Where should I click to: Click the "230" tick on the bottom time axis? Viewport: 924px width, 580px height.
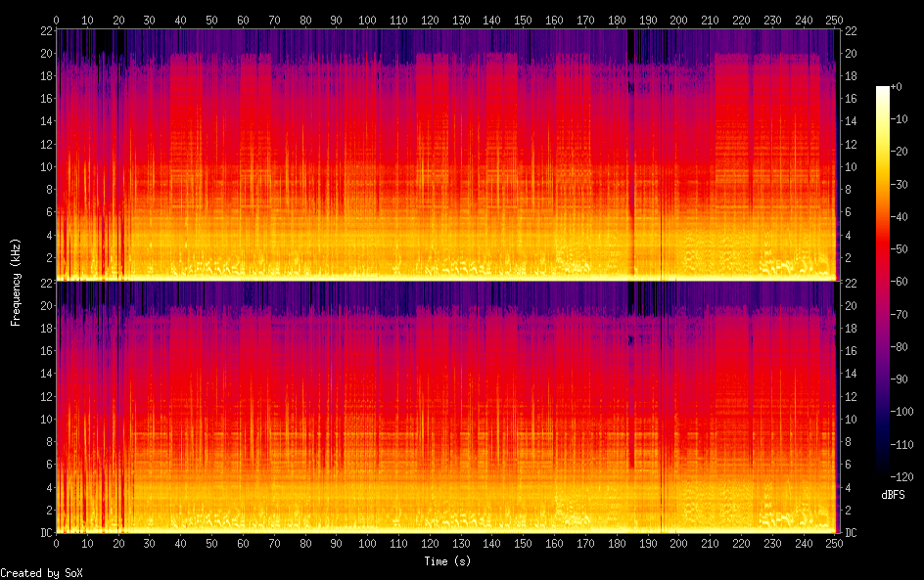coord(772,544)
